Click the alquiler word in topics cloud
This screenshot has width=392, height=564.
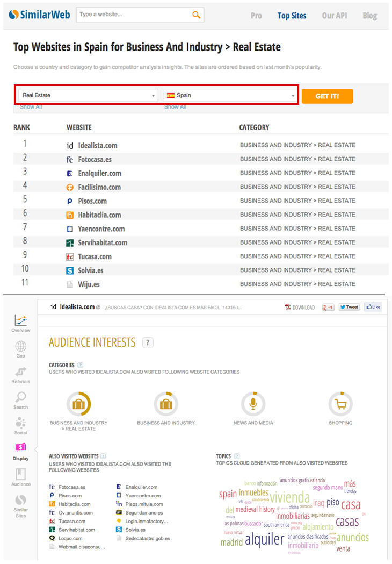[265, 540]
